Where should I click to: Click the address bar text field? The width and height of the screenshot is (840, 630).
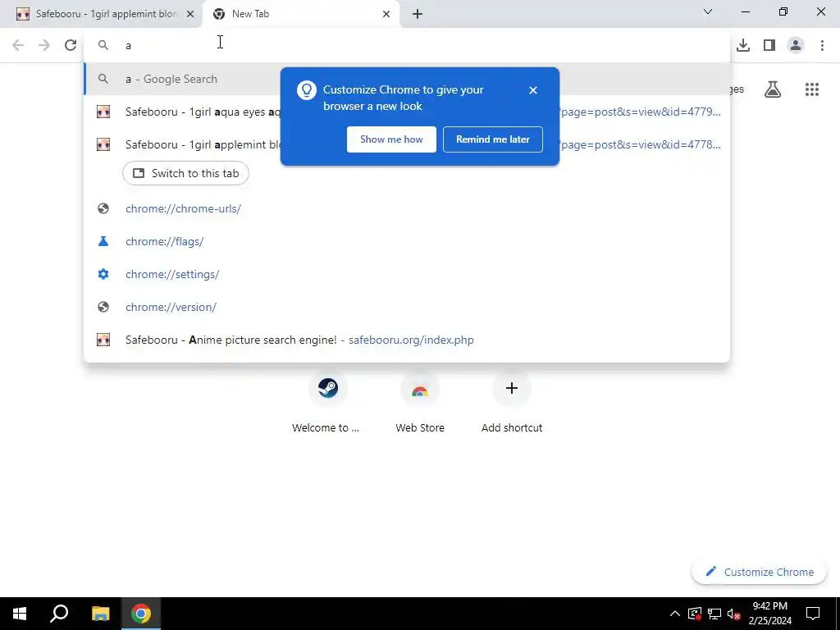point(407,45)
